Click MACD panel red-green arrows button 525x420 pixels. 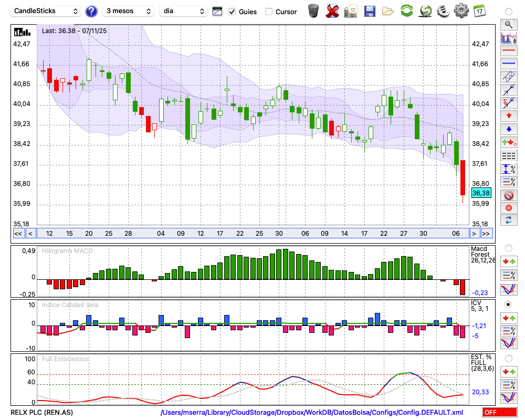coord(509,261)
